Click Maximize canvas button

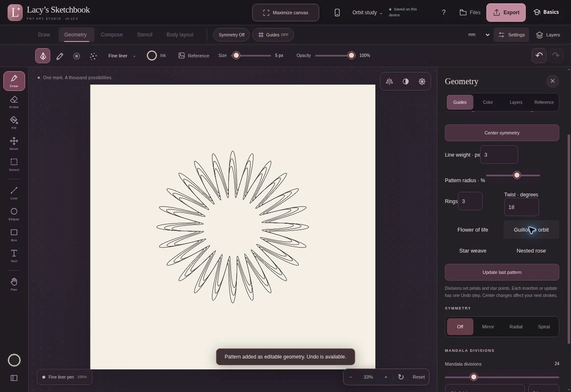tap(286, 13)
